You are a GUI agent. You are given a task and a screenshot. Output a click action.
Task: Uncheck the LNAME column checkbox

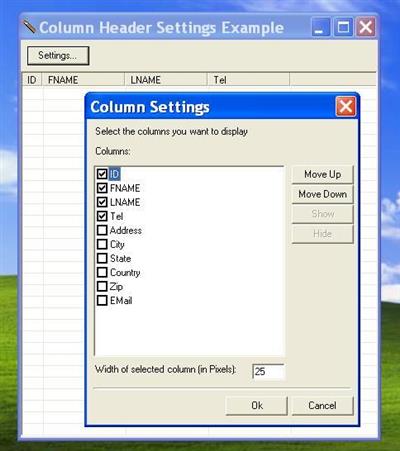pos(102,202)
